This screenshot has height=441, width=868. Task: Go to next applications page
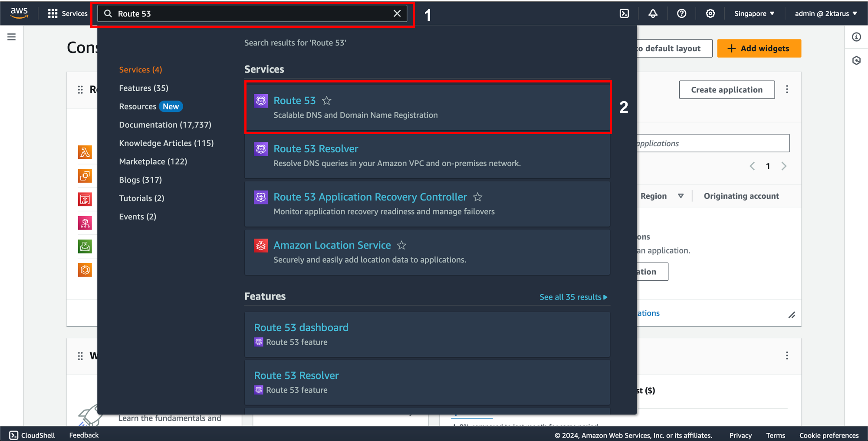(x=784, y=166)
